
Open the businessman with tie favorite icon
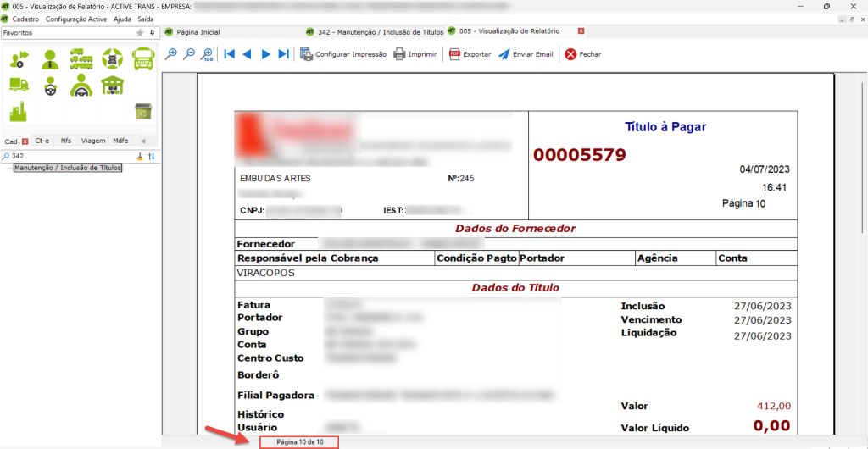point(50,59)
